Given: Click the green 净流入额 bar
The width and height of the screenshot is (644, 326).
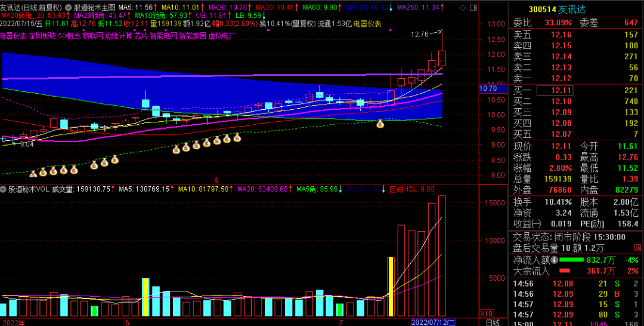Looking at the screenshot, I should [571, 260].
